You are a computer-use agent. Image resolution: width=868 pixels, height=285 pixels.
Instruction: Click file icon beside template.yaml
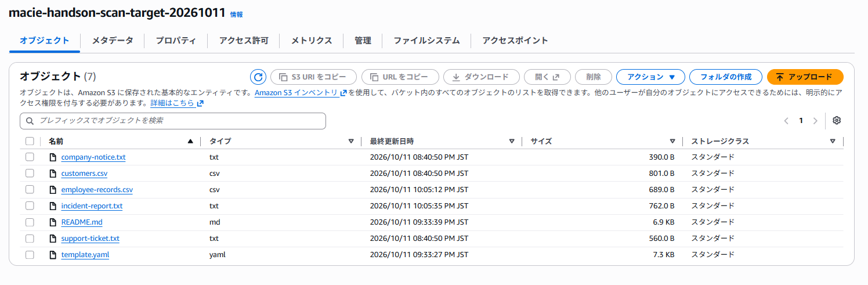[53, 255]
